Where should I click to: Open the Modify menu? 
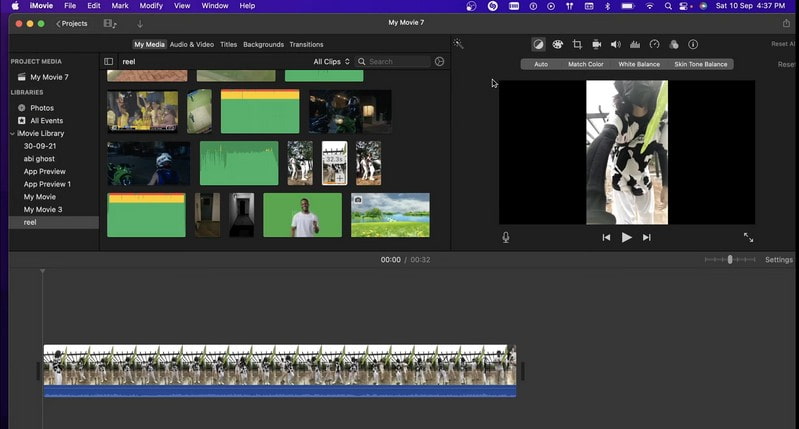pyautogui.click(x=151, y=6)
